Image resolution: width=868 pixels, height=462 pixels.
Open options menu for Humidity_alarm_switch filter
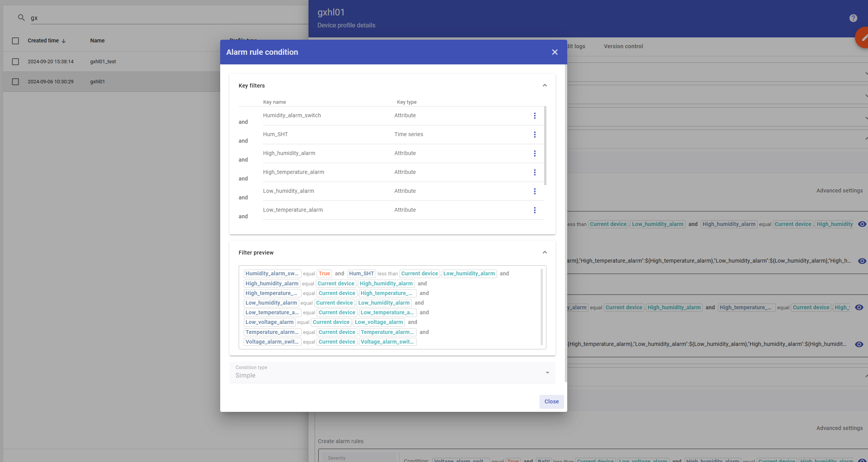coord(534,116)
